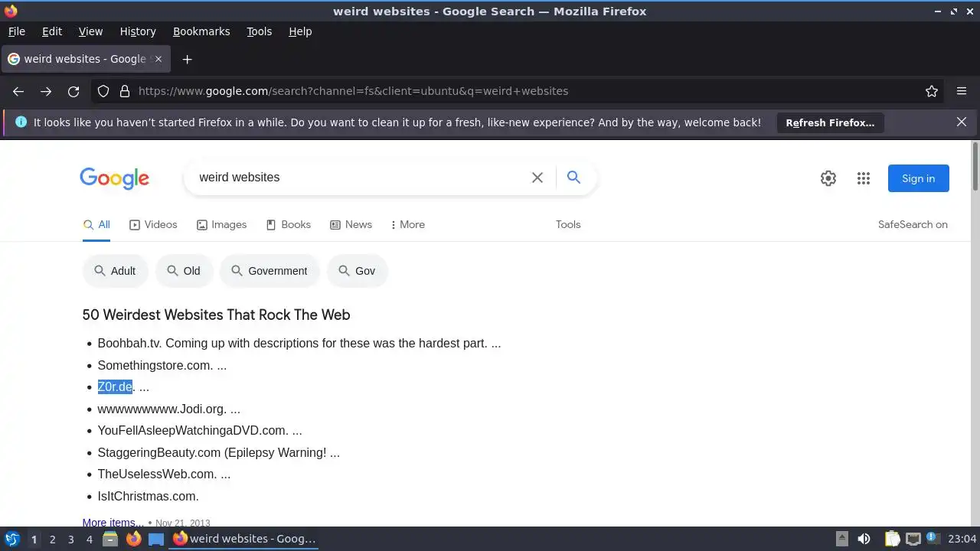
Task: Click the page vertical scrollbar thumb
Action: click(975, 167)
